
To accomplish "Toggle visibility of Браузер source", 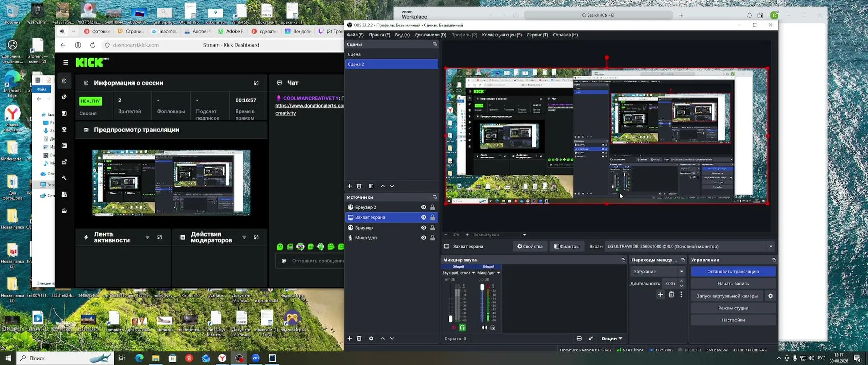I will click(x=423, y=228).
